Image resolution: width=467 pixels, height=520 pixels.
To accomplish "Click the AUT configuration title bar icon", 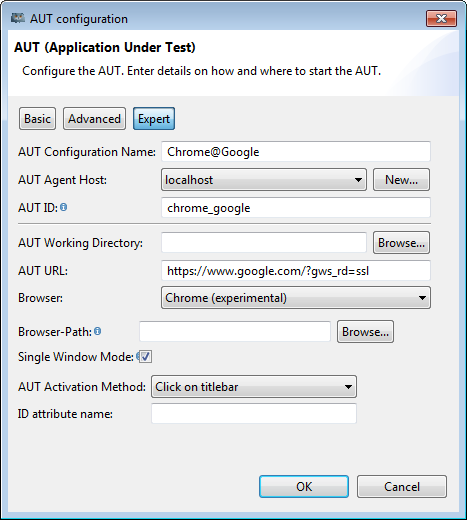I will tap(18, 18).
